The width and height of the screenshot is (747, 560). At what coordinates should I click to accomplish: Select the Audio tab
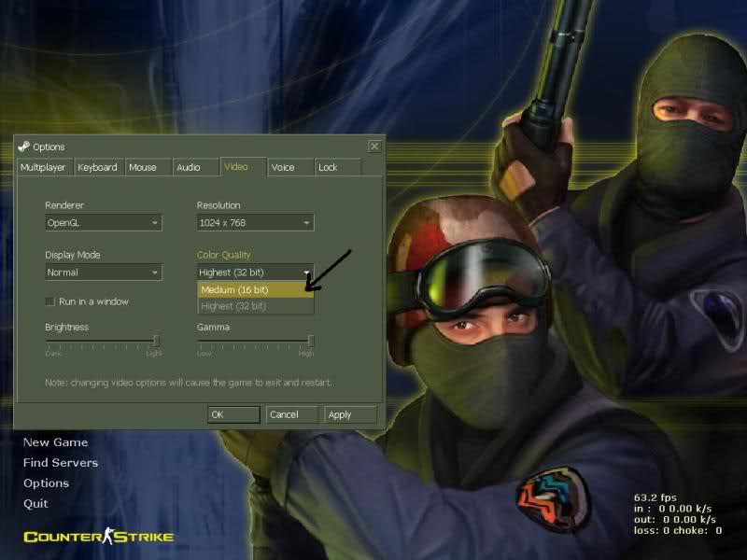195,167
